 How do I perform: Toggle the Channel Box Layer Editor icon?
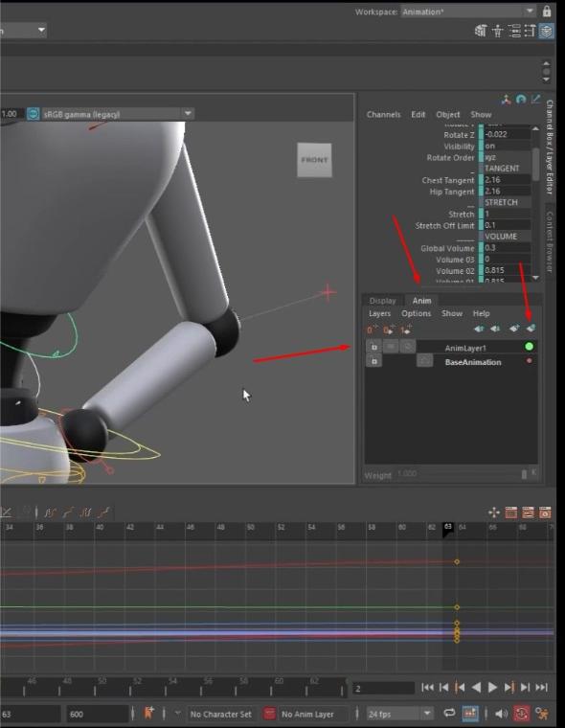point(547,32)
